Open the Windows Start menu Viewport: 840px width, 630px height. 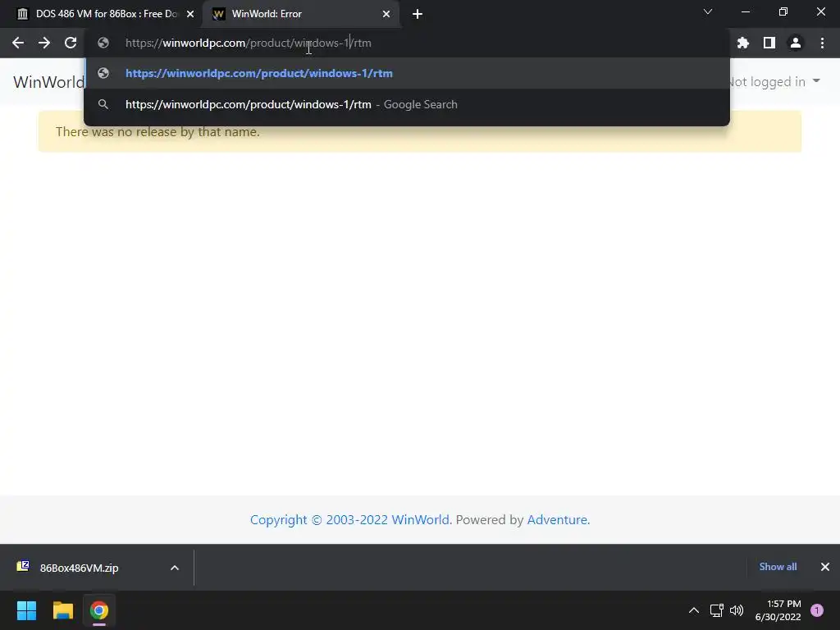[x=26, y=610]
